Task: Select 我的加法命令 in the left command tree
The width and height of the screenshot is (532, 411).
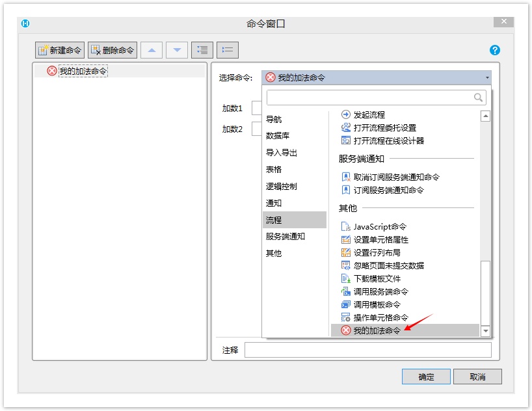Action: coord(83,71)
